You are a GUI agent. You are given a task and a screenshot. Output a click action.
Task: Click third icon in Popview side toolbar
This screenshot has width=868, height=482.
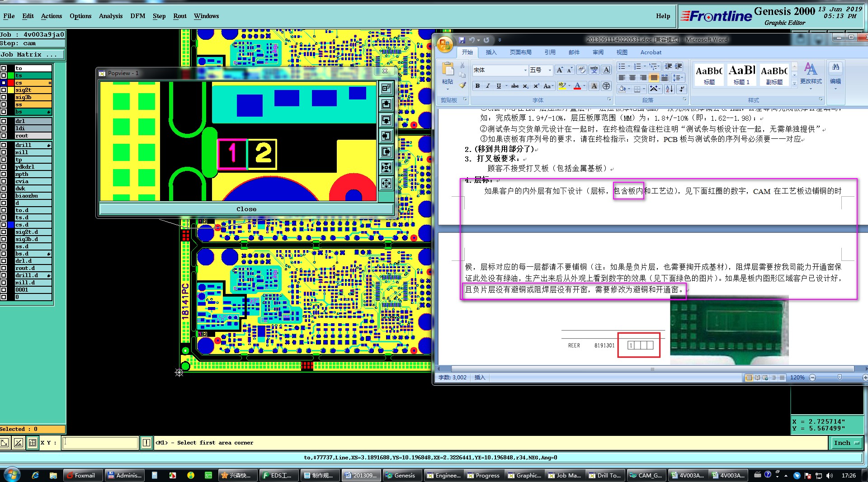[386, 120]
